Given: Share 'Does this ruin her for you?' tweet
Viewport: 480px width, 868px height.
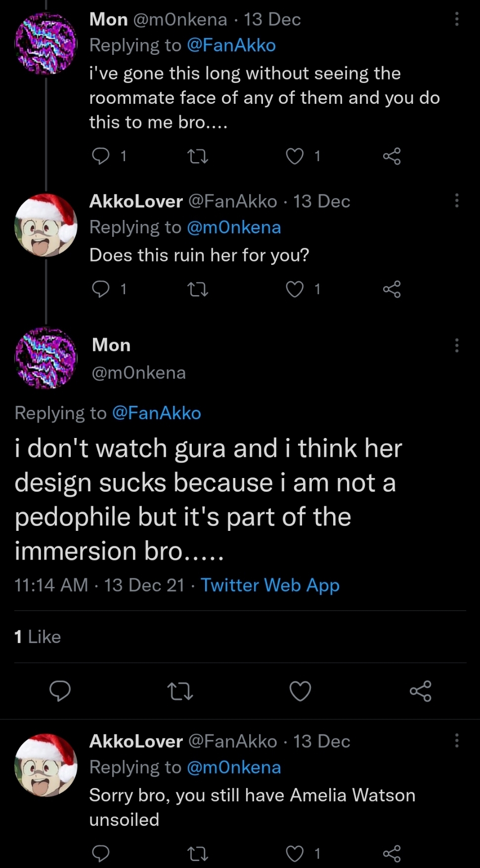Looking at the screenshot, I should click(392, 289).
